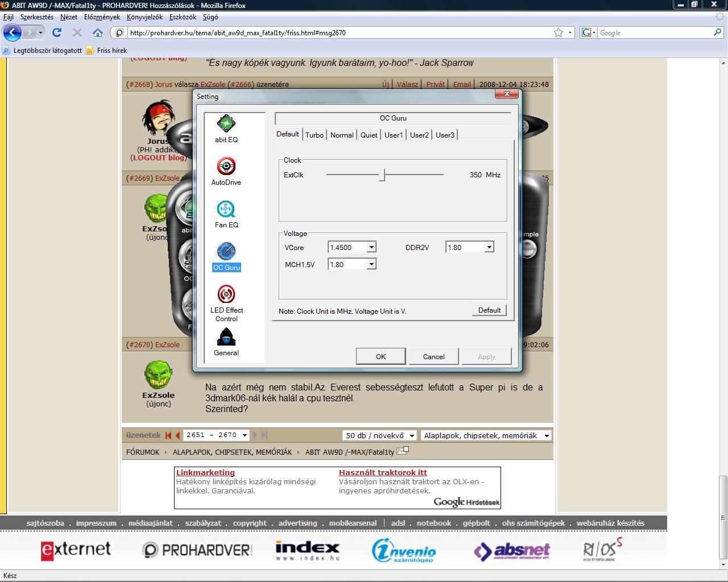Go to previous messages page arrow

click(177, 435)
